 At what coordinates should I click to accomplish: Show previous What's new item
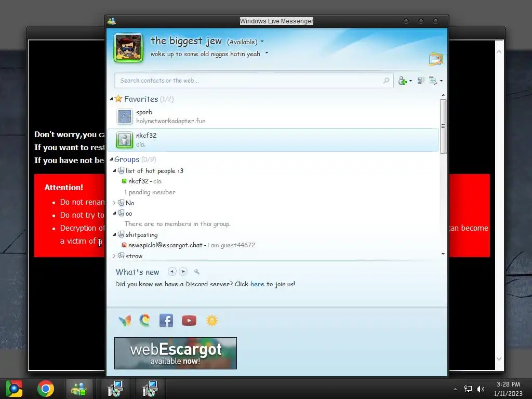click(x=172, y=271)
